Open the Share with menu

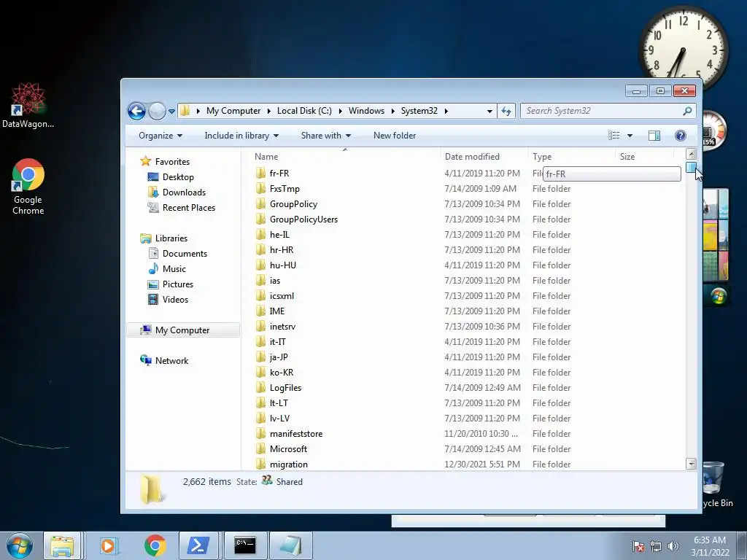[326, 136]
